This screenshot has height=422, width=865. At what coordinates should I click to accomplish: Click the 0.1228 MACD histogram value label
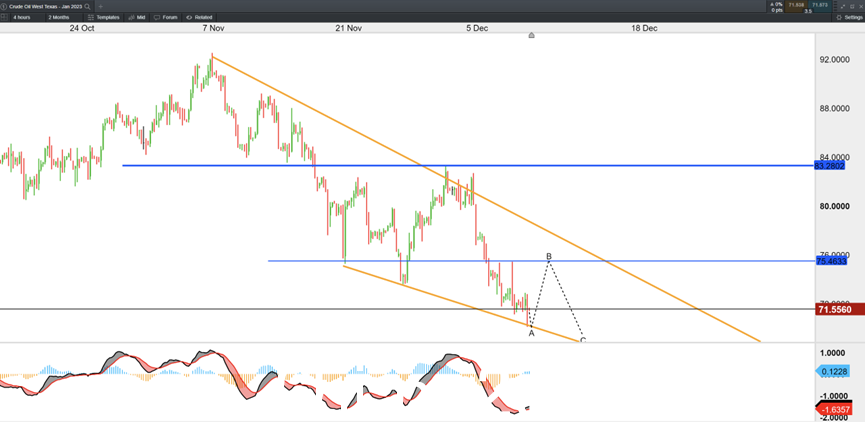(x=832, y=373)
